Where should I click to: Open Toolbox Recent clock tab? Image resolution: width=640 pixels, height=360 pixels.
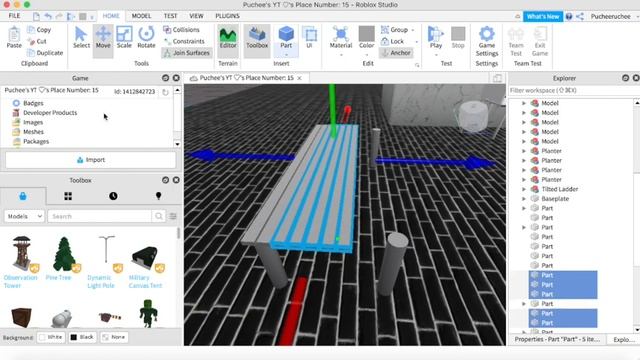tap(113, 196)
